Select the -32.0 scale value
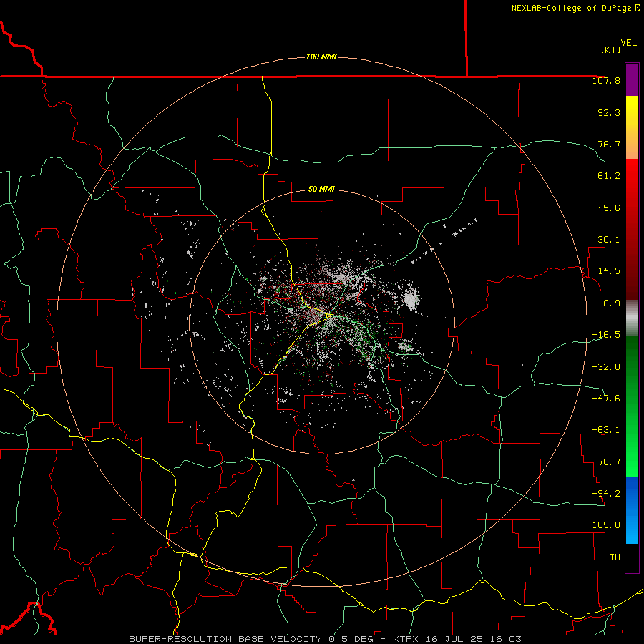The height and width of the screenshot is (644, 644). (606, 367)
